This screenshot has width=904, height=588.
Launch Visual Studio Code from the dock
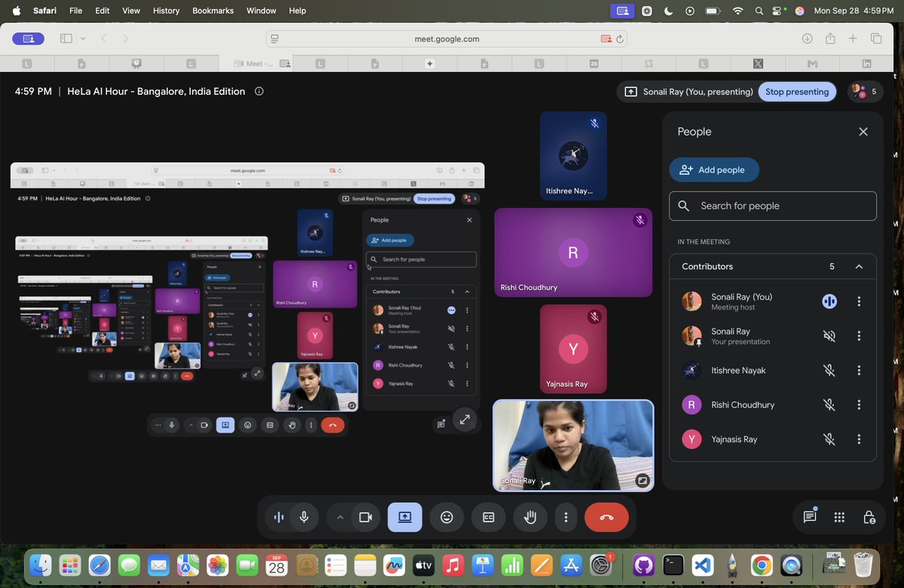pos(702,565)
